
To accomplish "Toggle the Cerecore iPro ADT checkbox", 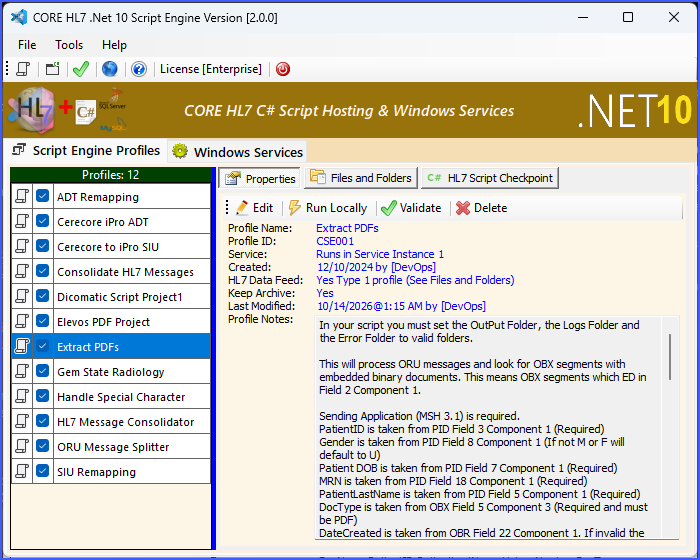I will [x=43, y=221].
